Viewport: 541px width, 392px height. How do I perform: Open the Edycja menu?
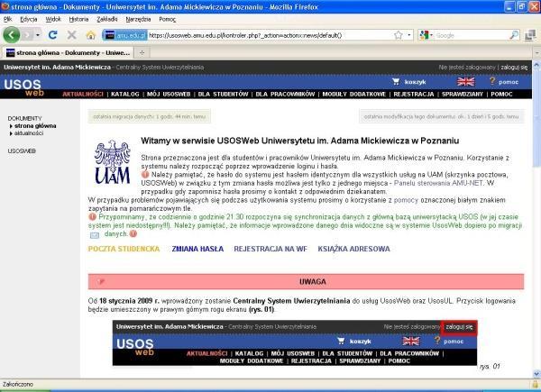(x=29, y=19)
